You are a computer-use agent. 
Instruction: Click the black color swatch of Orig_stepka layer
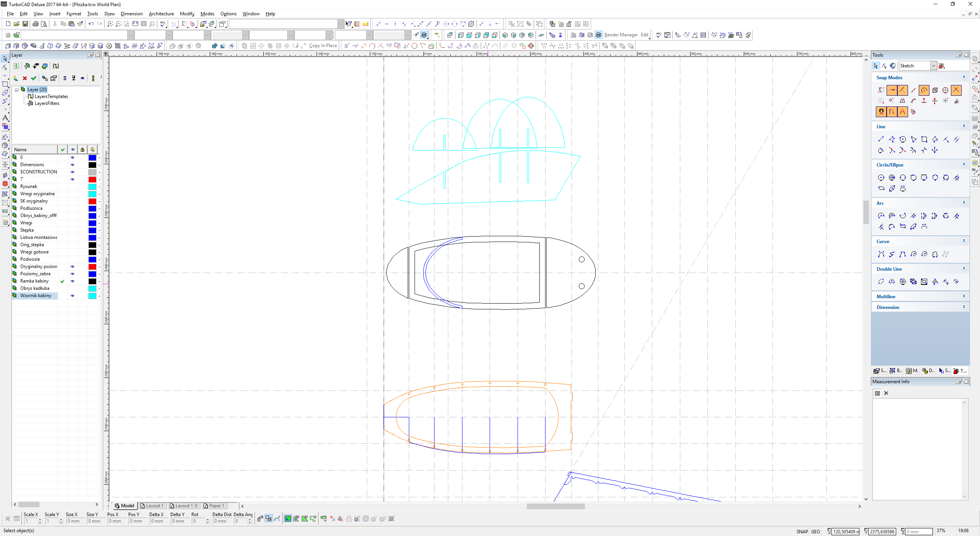[x=92, y=245]
